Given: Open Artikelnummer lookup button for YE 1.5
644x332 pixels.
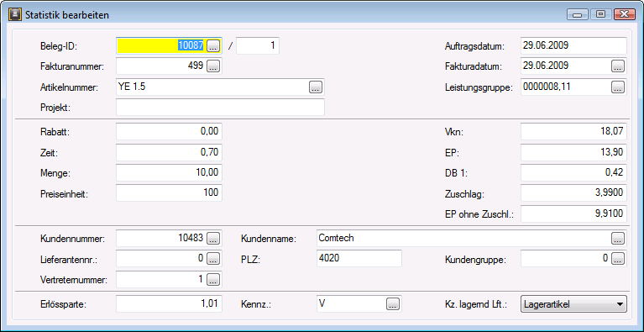Looking at the screenshot, I should click(316, 87).
